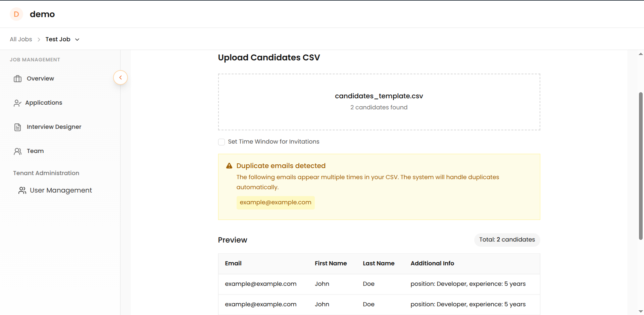The width and height of the screenshot is (644, 315).
Task: Click the All Jobs breadcrumb link
Action: (x=20, y=39)
